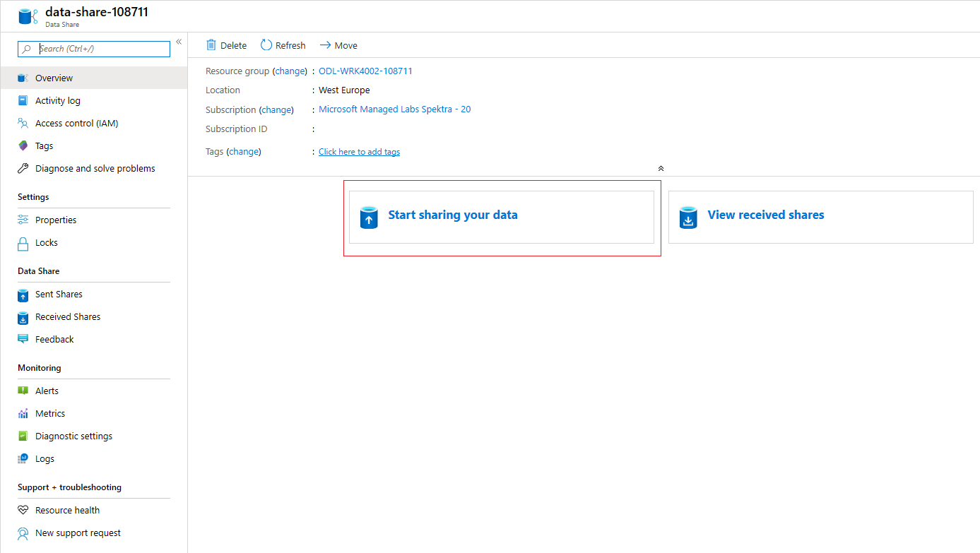Screen dimensions: 980x553
Task: Open the ODL-WRK4002-108711 resource group link
Action: [365, 71]
